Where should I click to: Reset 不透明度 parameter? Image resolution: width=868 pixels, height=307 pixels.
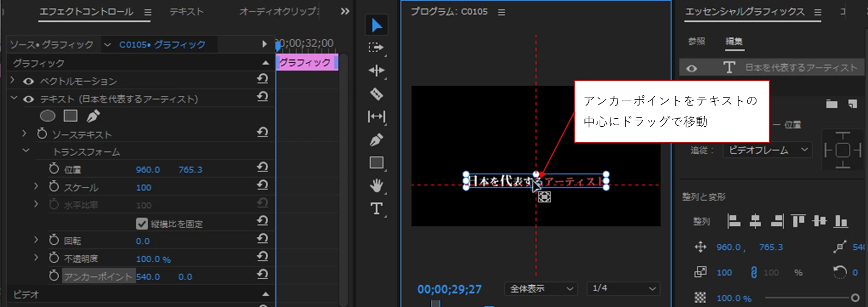coord(262,256)
